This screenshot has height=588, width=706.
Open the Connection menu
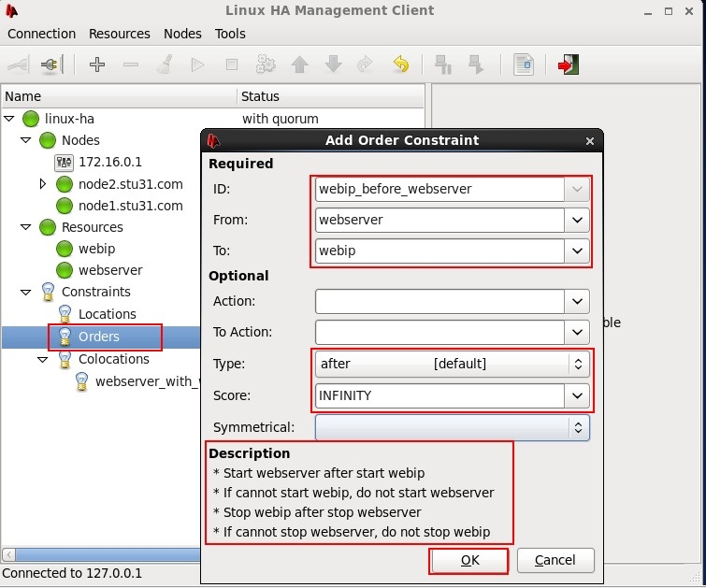(x=41, y=34)
